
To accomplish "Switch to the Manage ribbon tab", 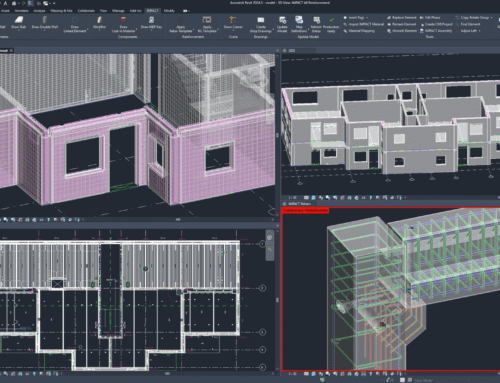I will 118,11.
